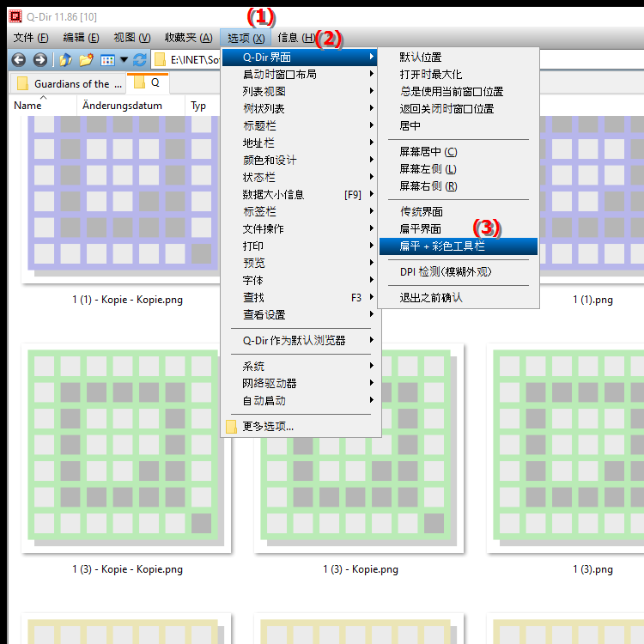Open 更多选项... menu entry
Viewport: 644px width, 644px height.
click(300, 427)
